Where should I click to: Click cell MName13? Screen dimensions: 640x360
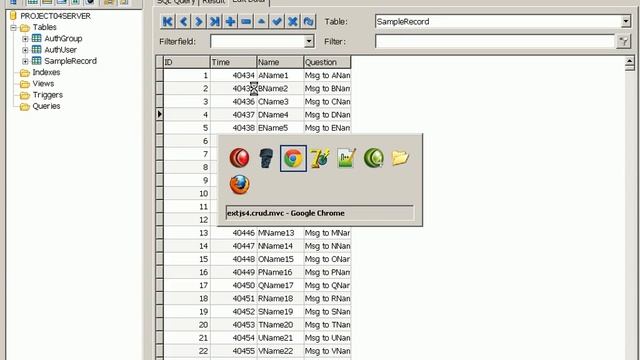point(280,233)
